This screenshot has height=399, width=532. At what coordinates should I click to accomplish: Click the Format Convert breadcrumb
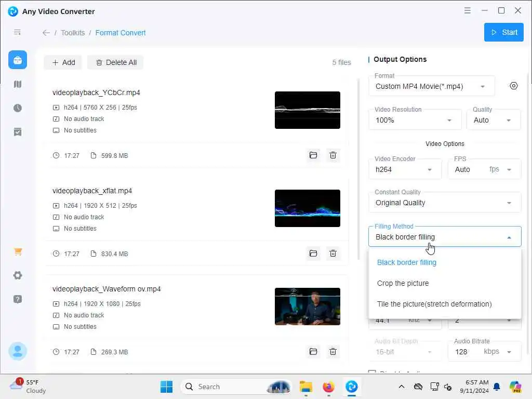(x=121, y=33)
